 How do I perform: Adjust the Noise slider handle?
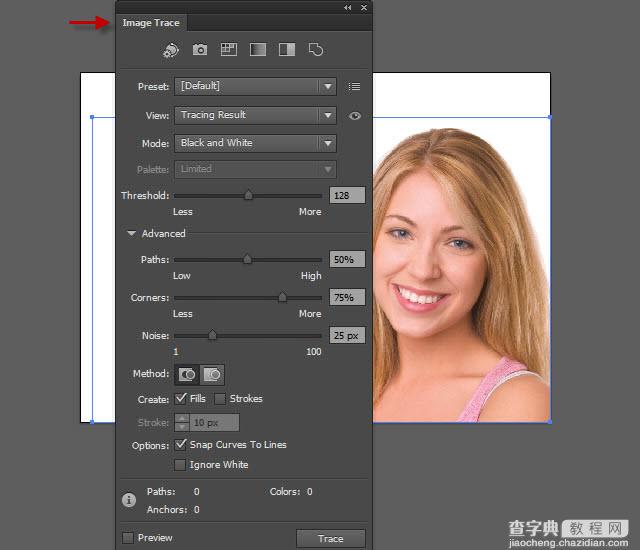click(212, 335)
